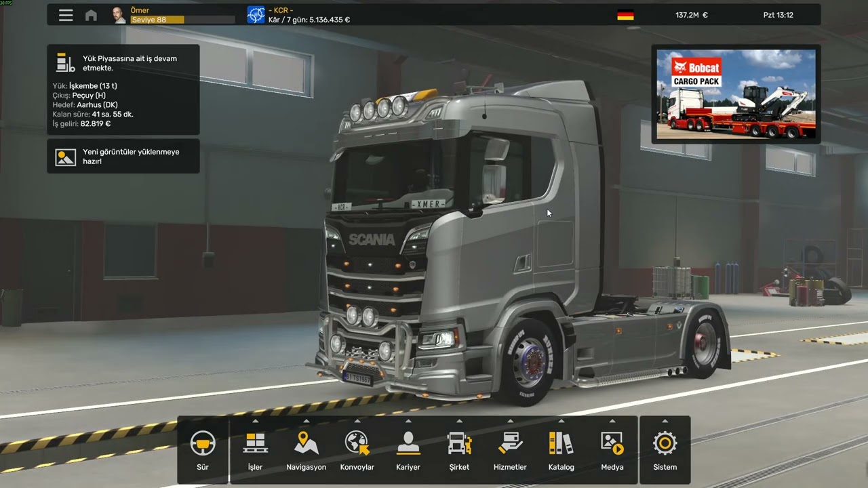This screenshot has height=488, width=868.
Task: Expand the Navigasyon submenu arrow
Action: tap(307, 421)
